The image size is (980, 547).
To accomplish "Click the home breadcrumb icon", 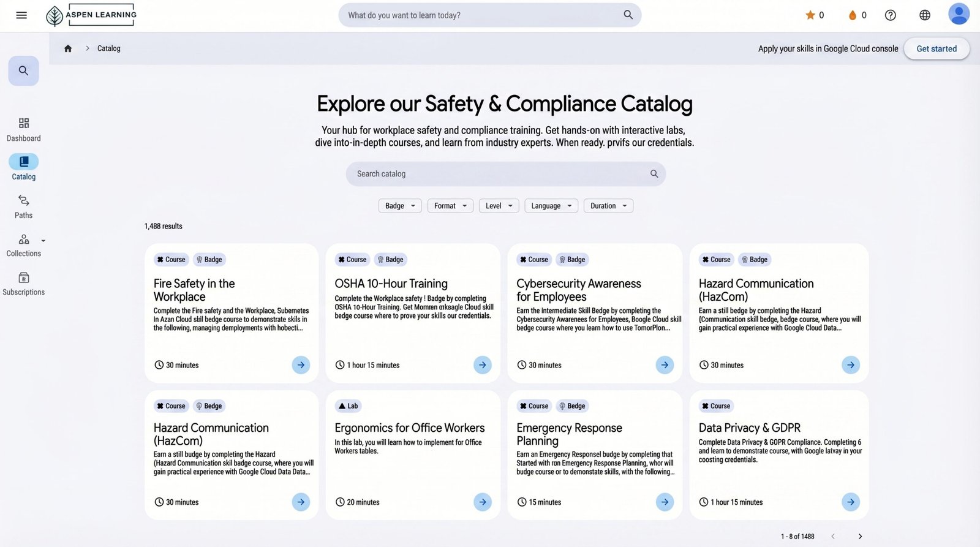I will click(68, 48).
